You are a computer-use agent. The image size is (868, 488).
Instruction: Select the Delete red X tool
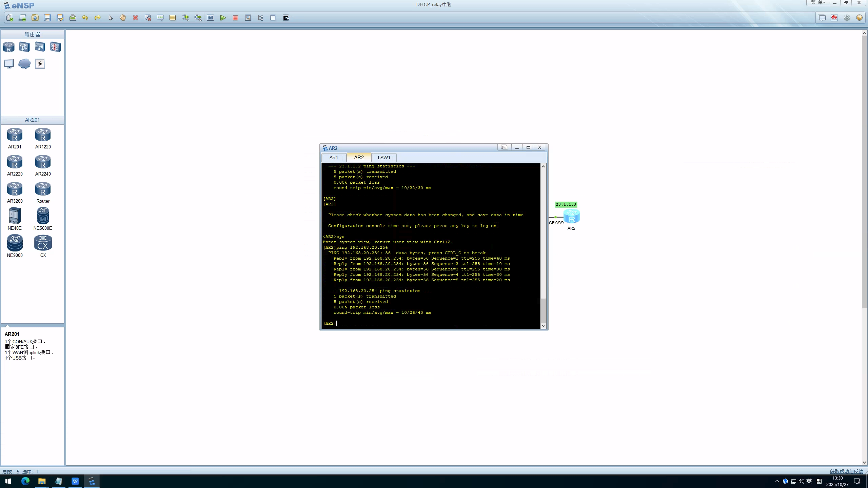point(135,18)
